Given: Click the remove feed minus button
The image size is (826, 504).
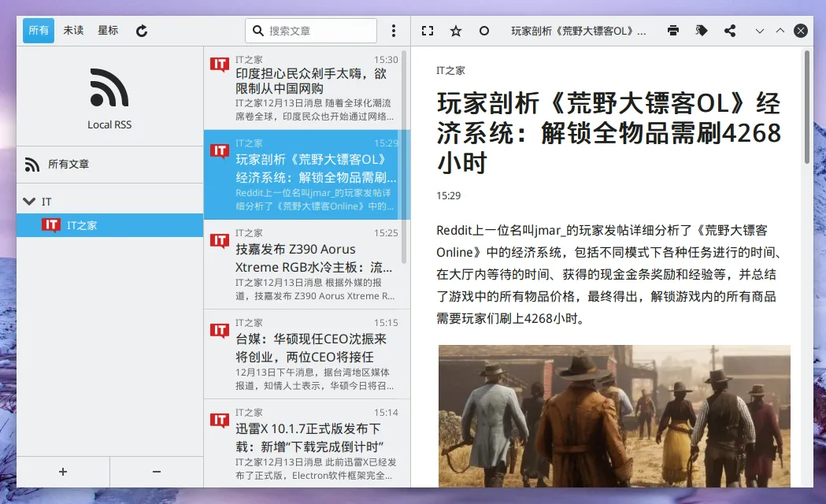Looking at the screenshot, I should coord(156,472).
